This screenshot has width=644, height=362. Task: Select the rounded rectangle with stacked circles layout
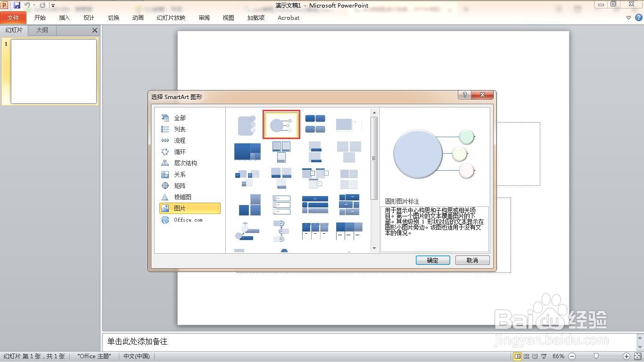pos(247,125)
